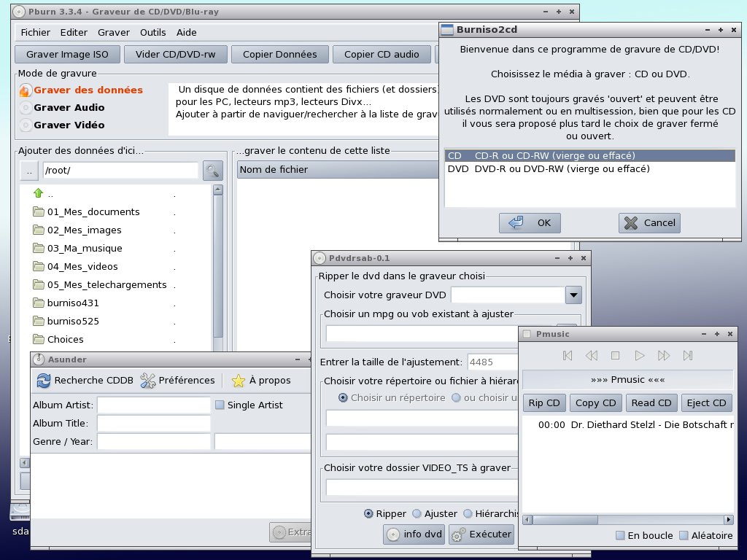Click Vider CD/DVD-rw button
Image resolution: width=747 pixels, height=560 pixels.
(175, 54)
